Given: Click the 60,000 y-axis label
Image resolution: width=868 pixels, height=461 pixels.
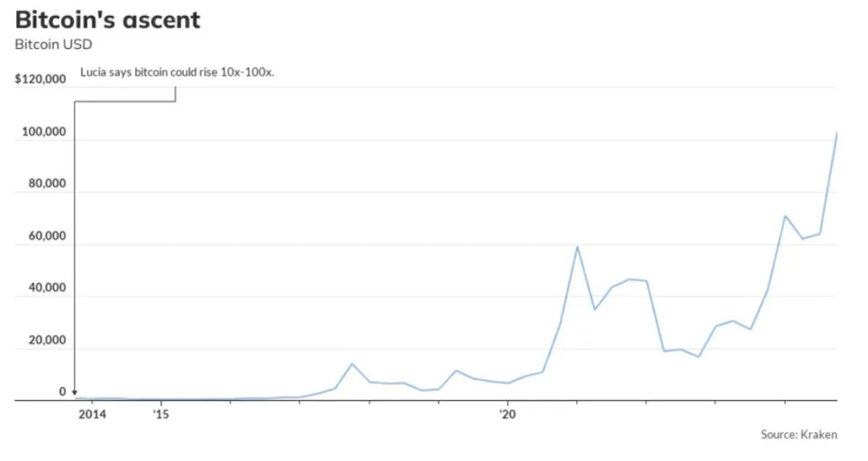Looking at the screenshot, I should pyautogui.click(x=47, y=236).
